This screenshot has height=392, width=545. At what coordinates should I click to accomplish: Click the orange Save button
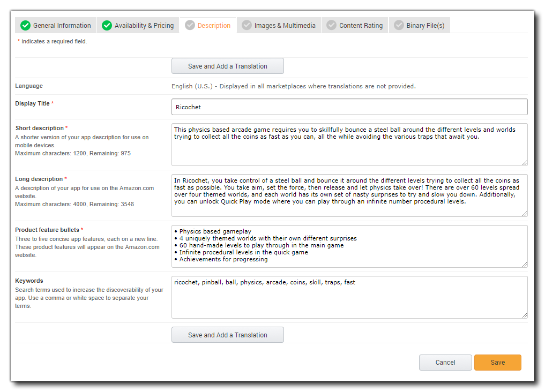tap(497, 363)
